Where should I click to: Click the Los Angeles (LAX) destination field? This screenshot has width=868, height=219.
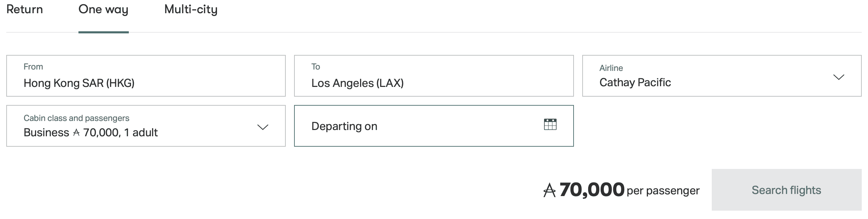tap(357, 83)
